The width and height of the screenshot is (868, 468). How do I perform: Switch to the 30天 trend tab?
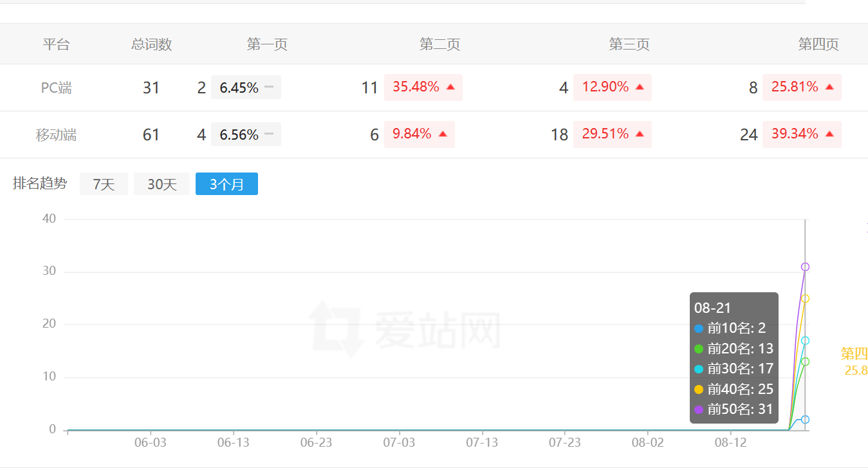click(162, 184)
